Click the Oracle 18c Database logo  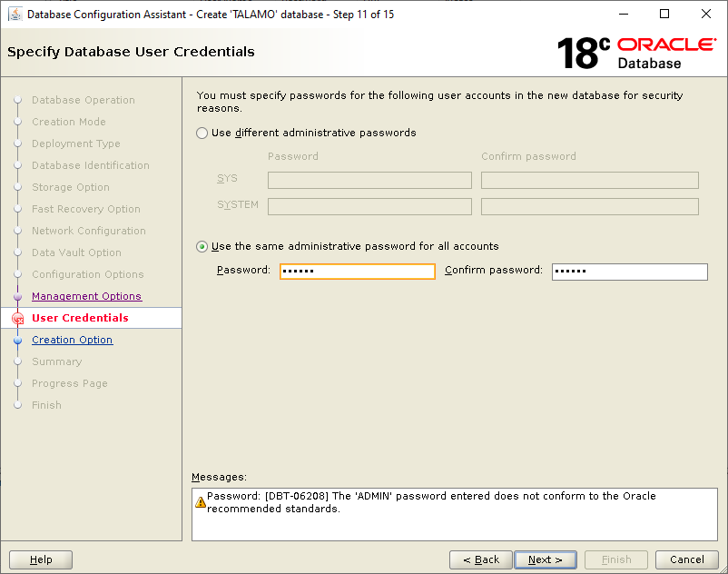click(x=636, y=53)
